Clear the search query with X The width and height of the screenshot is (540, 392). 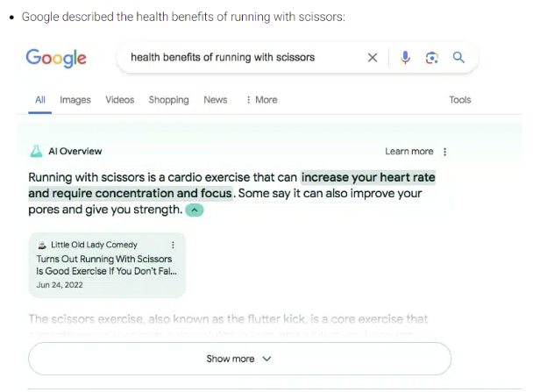(x=373, y=58)
